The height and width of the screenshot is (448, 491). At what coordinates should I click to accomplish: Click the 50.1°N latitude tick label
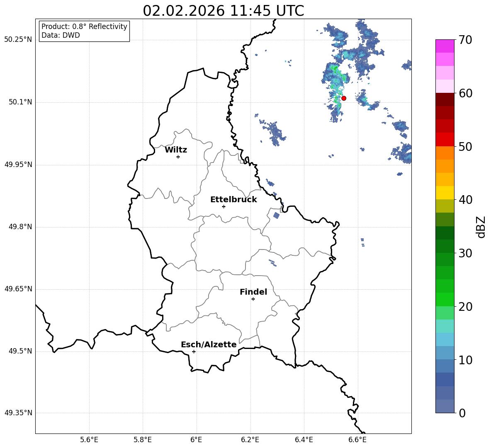click(20, 102)
